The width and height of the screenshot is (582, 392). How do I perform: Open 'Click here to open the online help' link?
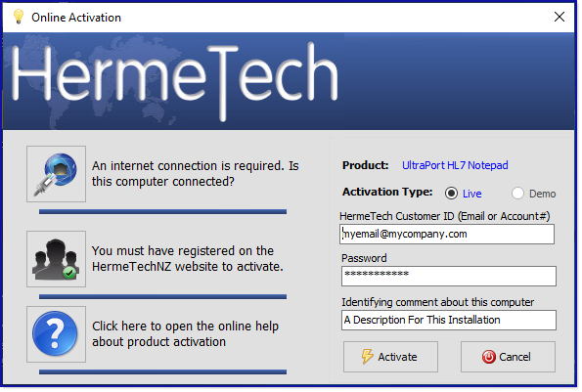185,333
